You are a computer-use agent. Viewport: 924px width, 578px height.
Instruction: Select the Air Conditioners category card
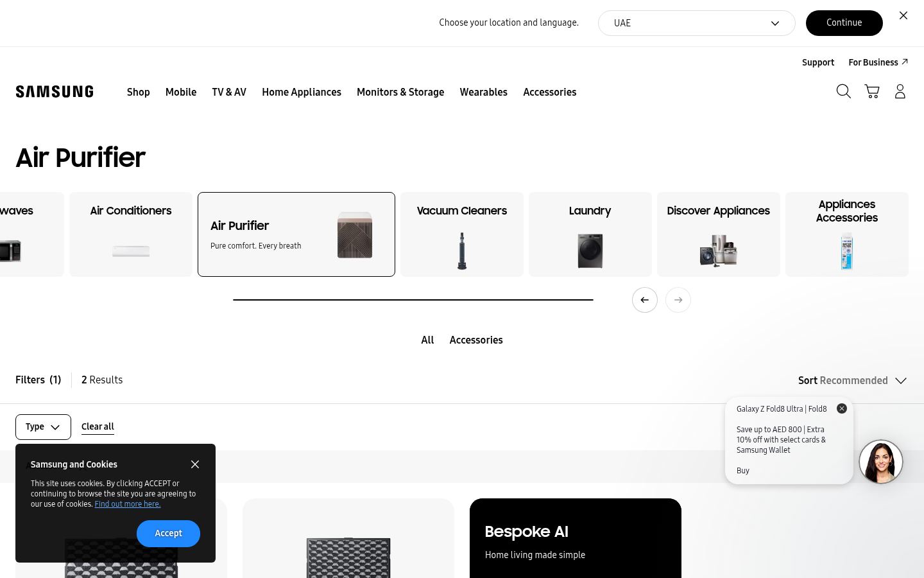(131, 234)
